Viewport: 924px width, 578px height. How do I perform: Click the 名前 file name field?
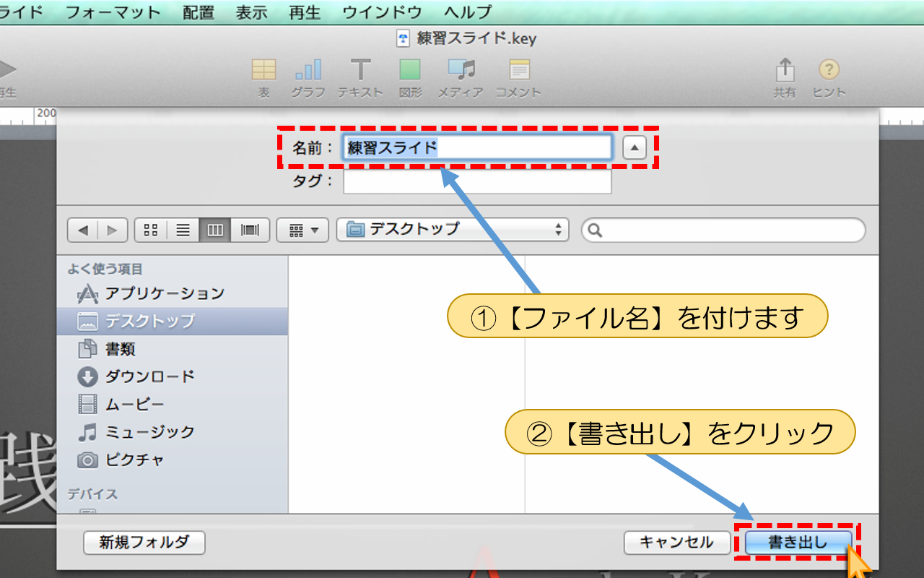(x=478, y=147)
